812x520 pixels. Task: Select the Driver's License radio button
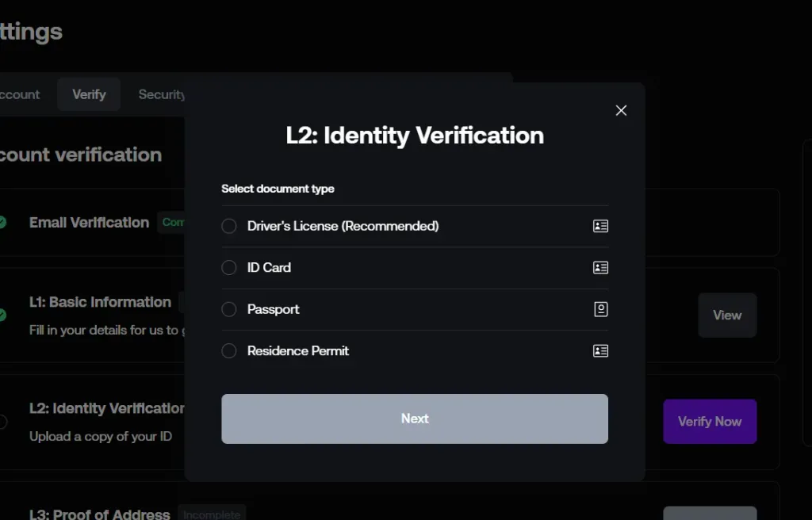tap(228, 226)
